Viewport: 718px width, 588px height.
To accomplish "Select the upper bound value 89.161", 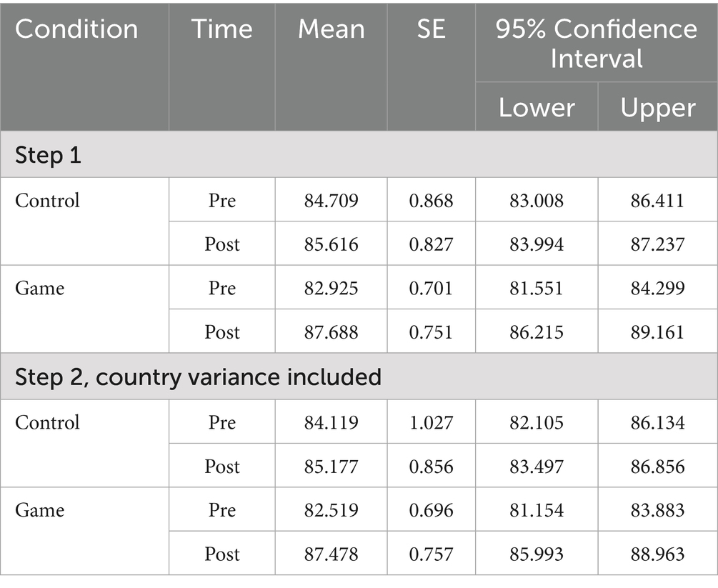I will 657,332.
